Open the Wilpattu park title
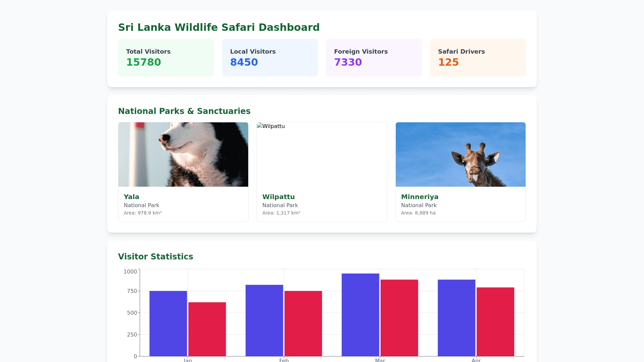 click(278, 197)
